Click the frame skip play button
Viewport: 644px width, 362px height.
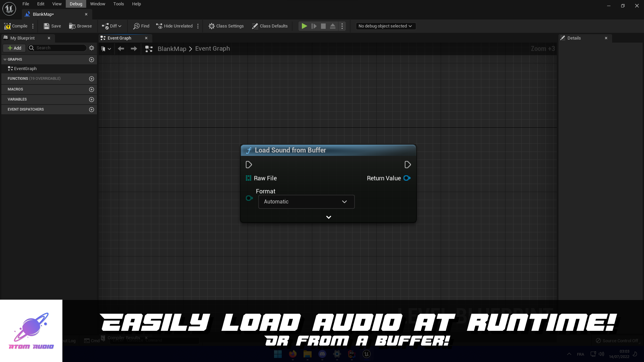point(314,26)
